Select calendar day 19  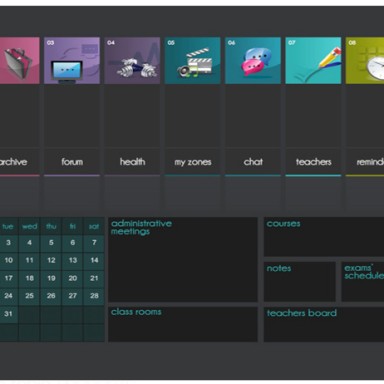(51, 278)
